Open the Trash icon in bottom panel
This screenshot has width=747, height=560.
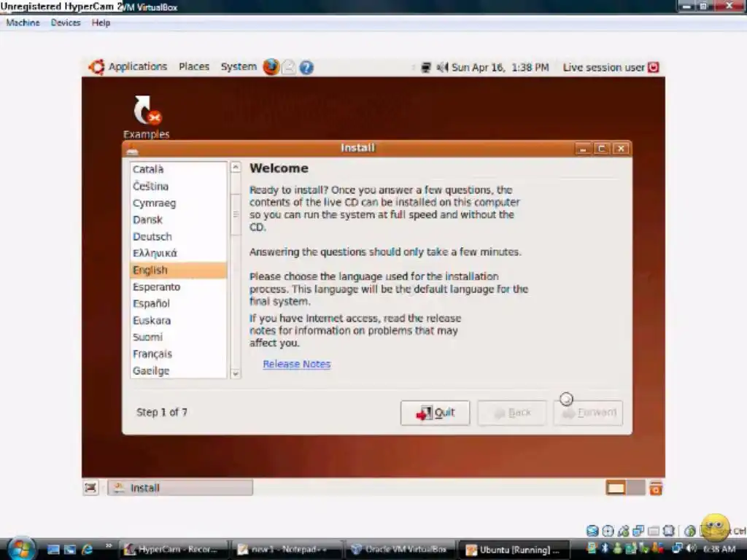pyautogui.click(x=656, y=488)
